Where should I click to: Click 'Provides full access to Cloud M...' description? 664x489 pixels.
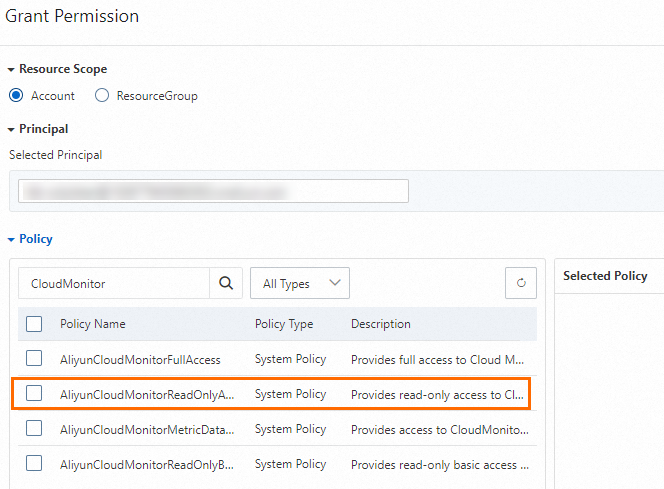(x=437, y=360)
